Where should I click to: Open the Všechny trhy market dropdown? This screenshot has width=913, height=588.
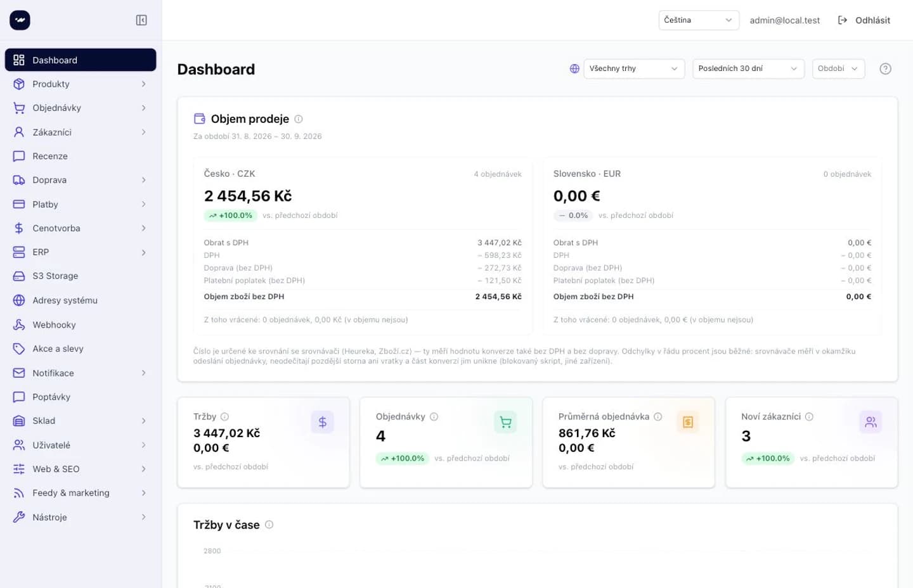(634, 68)
